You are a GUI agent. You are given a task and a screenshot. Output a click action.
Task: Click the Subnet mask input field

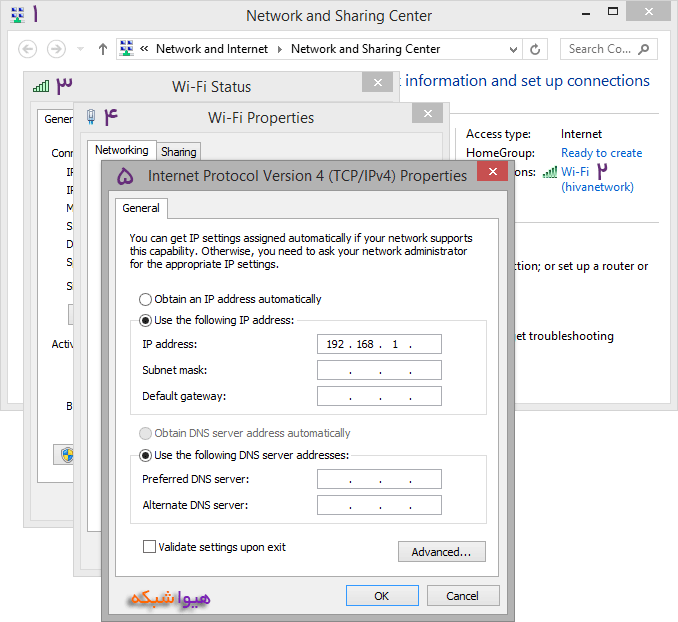click(x=379, y=370)
